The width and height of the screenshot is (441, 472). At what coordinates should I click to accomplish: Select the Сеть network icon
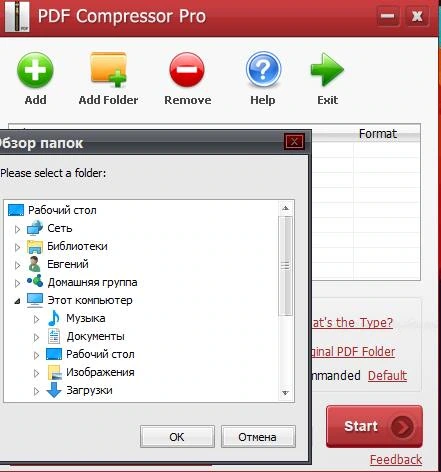(x=35, y=228)
